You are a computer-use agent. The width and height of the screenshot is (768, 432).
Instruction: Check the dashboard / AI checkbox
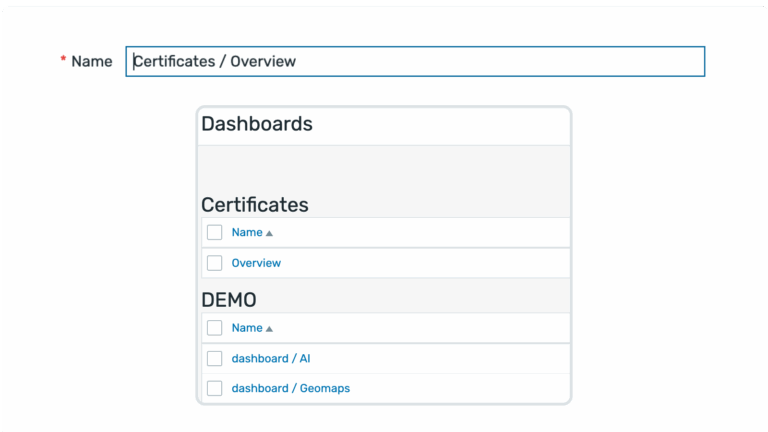click(215, 359)
